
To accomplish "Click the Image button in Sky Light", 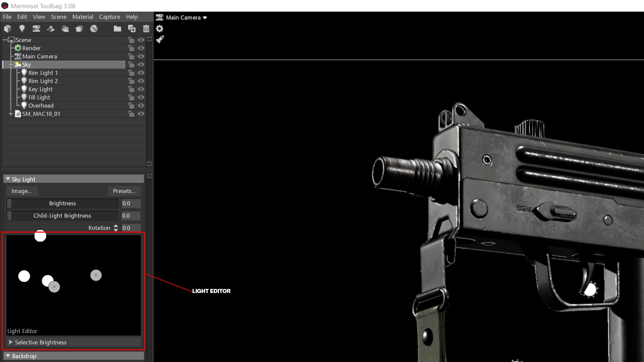I will (22, 191).
